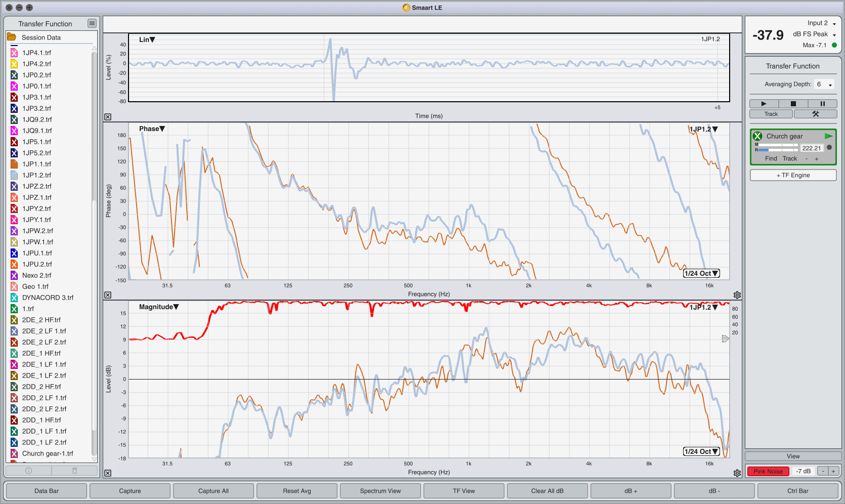This screenshot has width=845, height=504.
Task: Open the Transfer Function panel menu icon
Action: [x=92, y=23]
